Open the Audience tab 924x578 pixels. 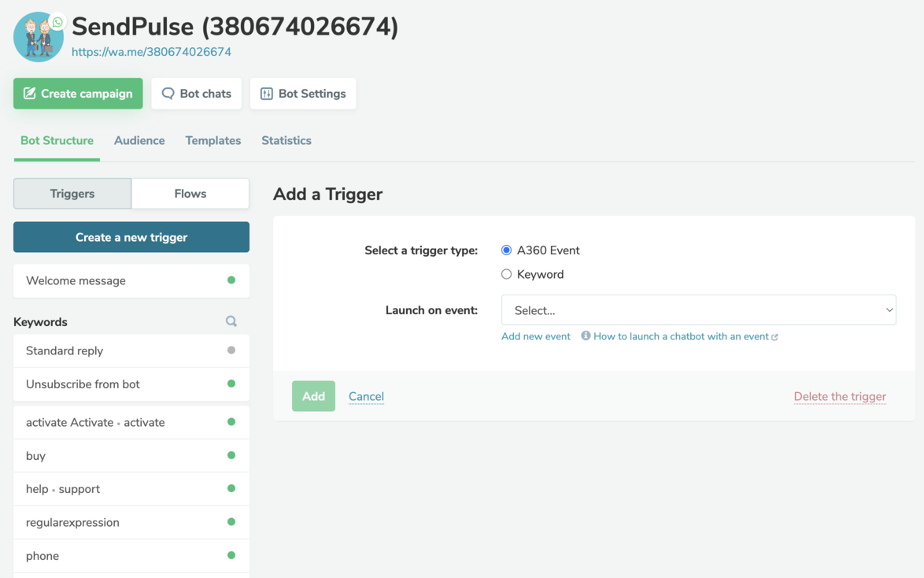(139, 141)
